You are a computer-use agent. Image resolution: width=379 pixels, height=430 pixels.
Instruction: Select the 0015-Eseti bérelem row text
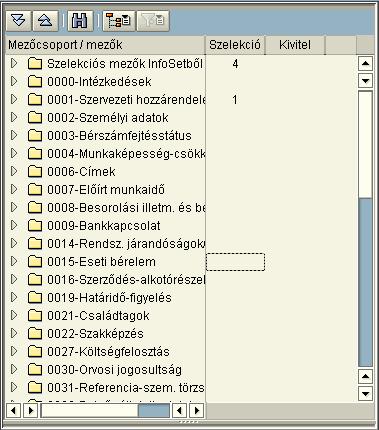pyautogui.click(x=101, y=262)
